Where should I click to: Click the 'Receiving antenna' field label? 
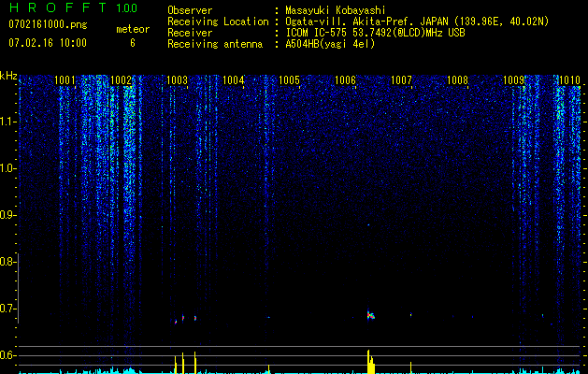click(215, 44)
